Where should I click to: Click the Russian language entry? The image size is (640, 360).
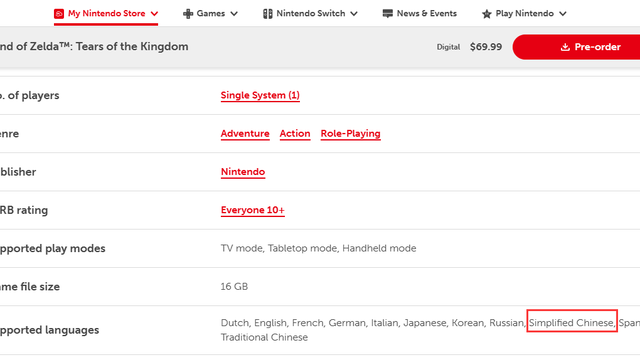[x=506, y=323]
